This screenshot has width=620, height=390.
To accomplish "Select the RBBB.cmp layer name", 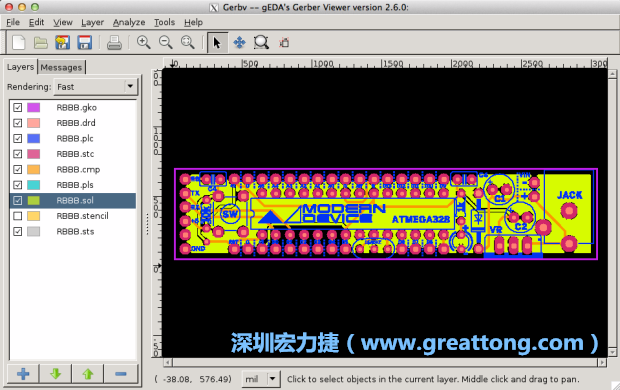I will tap(78, 169).
